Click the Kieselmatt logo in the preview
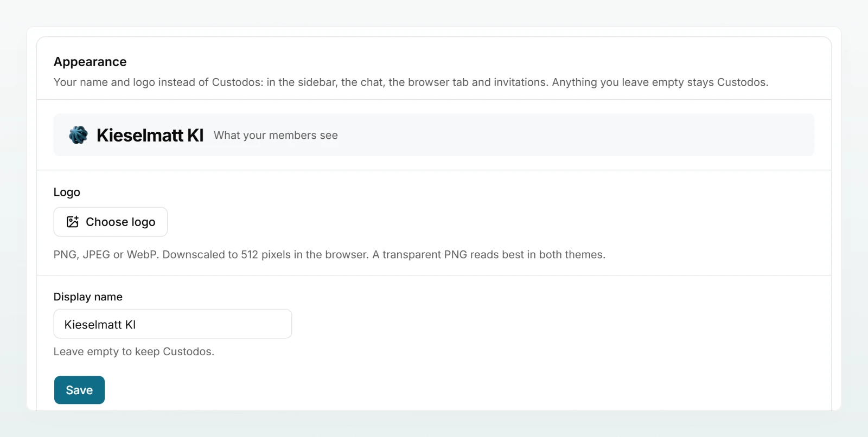 tap(78, 135)
